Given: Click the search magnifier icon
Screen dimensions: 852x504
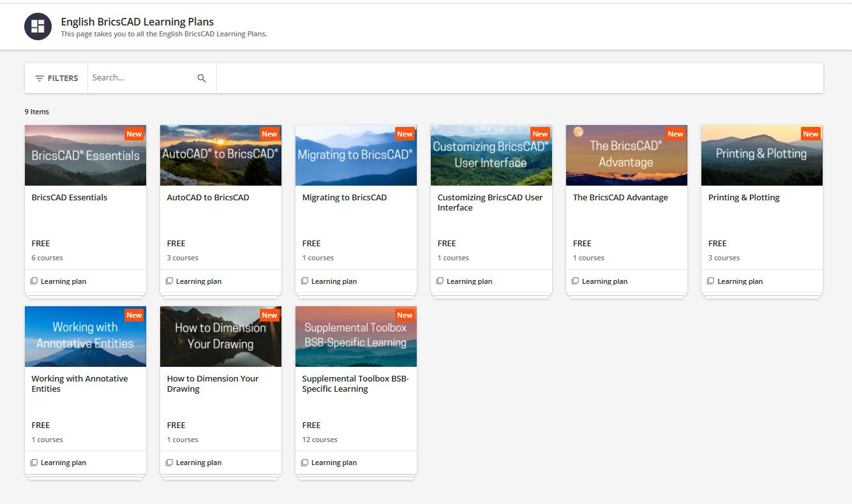Looking at the screenshot, I should [x=202, y=78].
